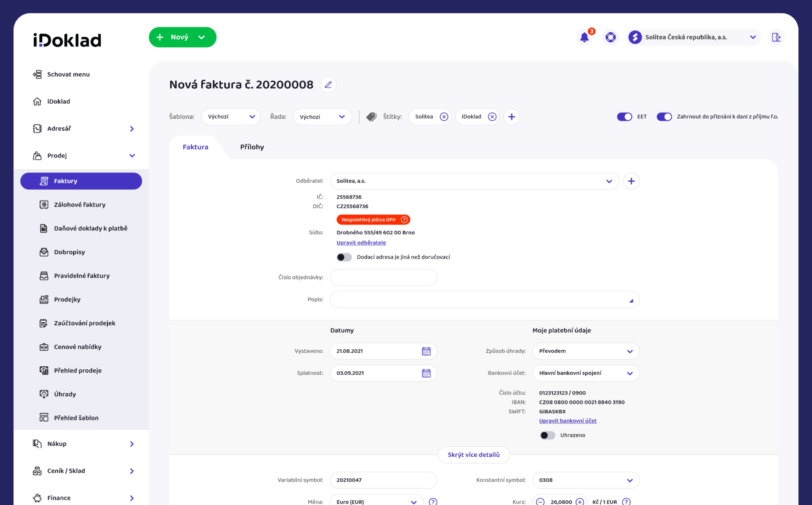812x505 pixels.
Task: Focus the Variabilní symbol field
Action: click(383, 480)
